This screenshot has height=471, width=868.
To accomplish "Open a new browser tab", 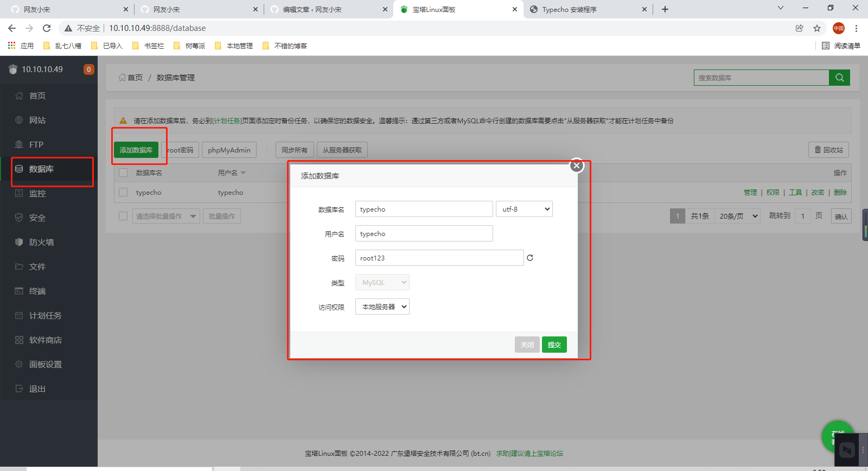I will tap(665, 9).
